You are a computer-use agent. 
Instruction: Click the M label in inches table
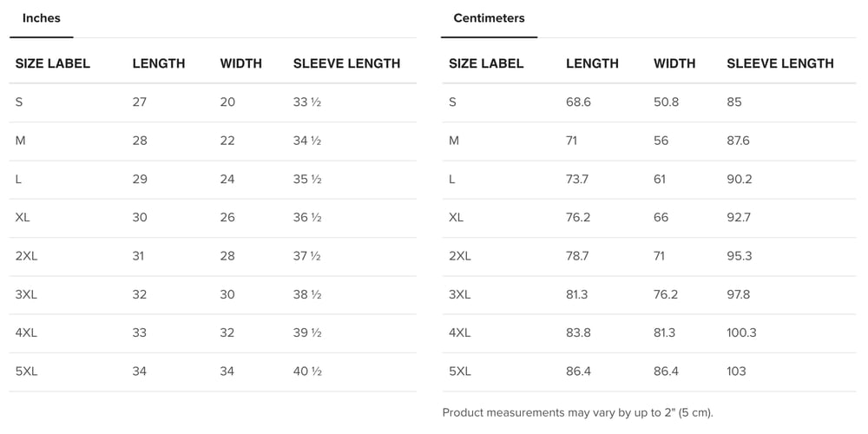[x=20, y=141]
